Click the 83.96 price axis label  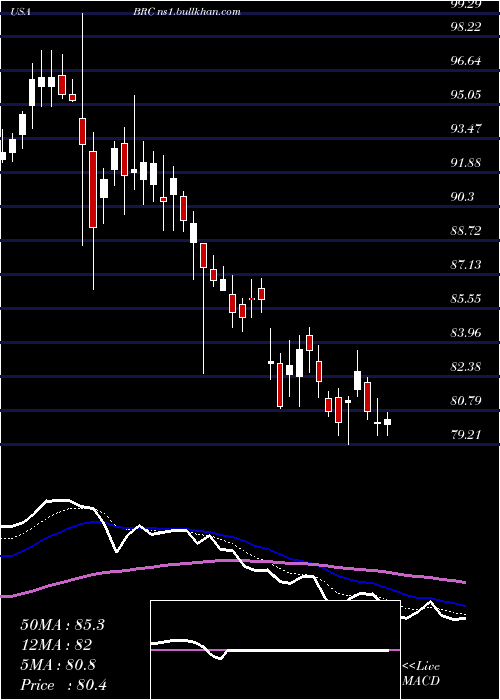467,333
